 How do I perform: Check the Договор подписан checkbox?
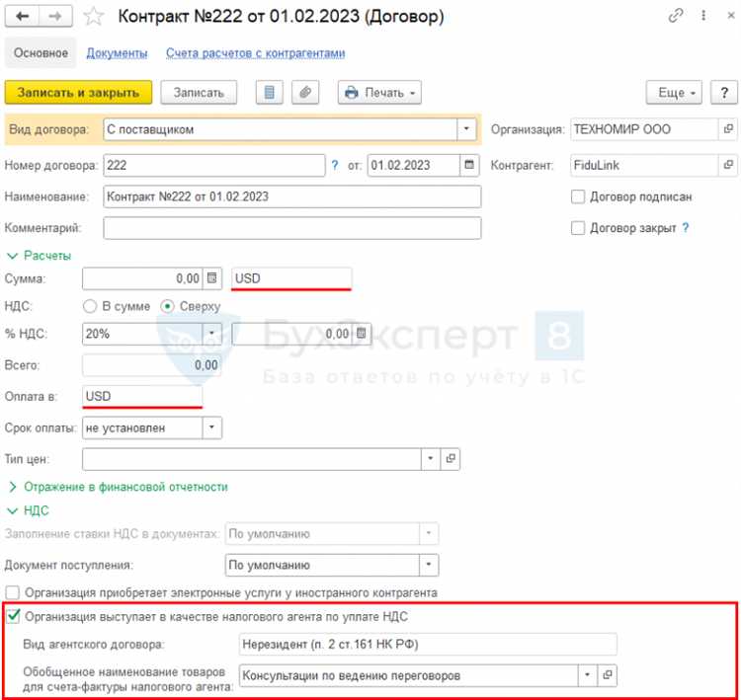point(578,196)
